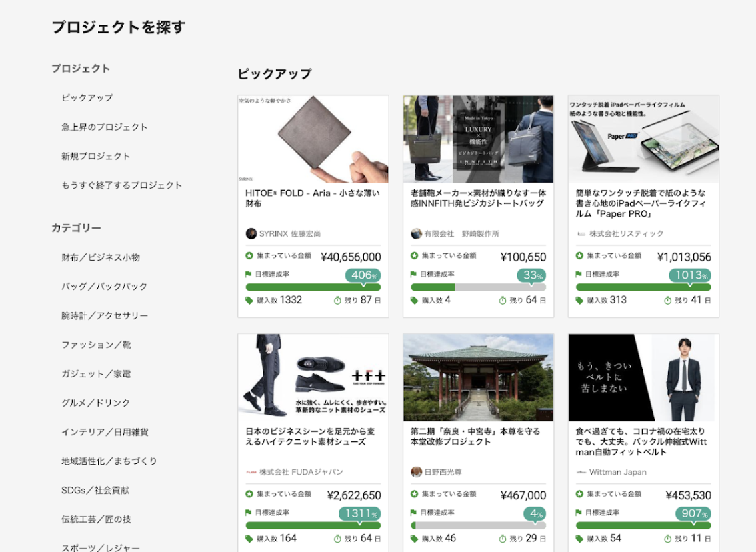Click SYRINX 佐藤宏尚 avatar icon
Screen dimensions: 756x552
(x=251, y=234)
